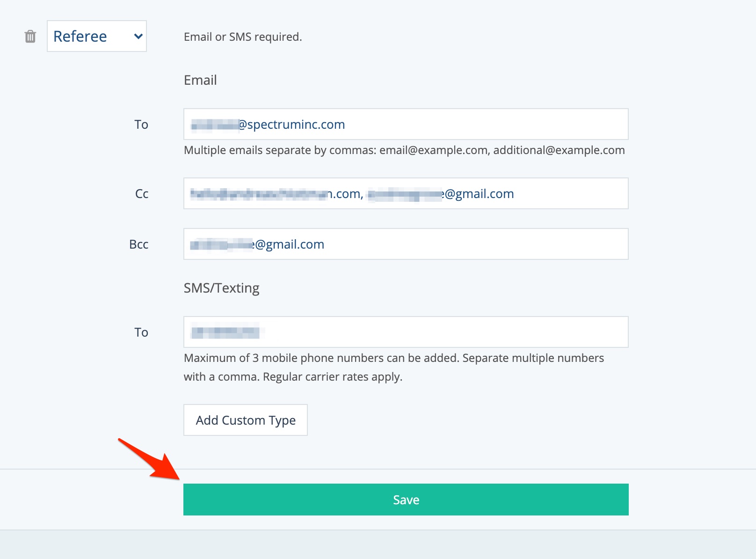Open the Referee recipient type dropdown
756x559 pixels.
tap(96, 36)
